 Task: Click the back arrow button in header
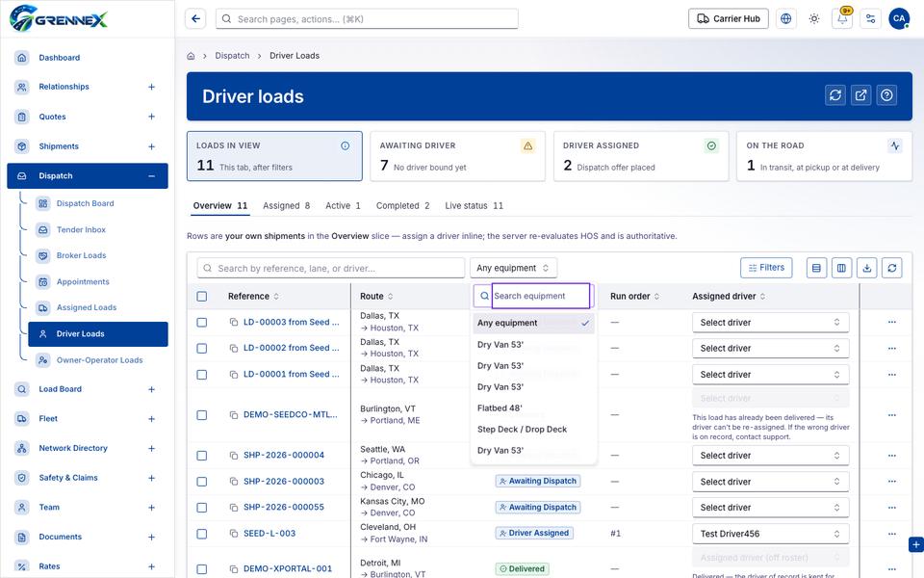tap(195, 19)
